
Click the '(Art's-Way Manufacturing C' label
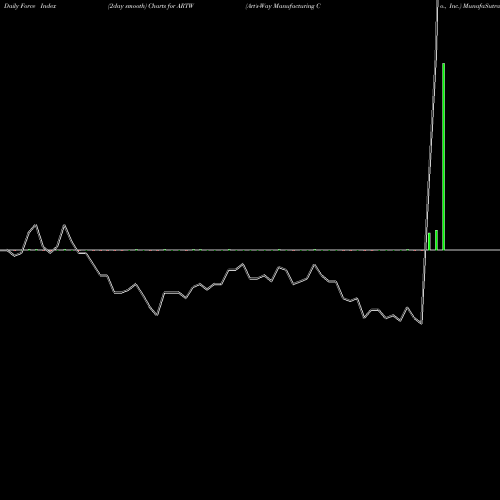point(283,6)
